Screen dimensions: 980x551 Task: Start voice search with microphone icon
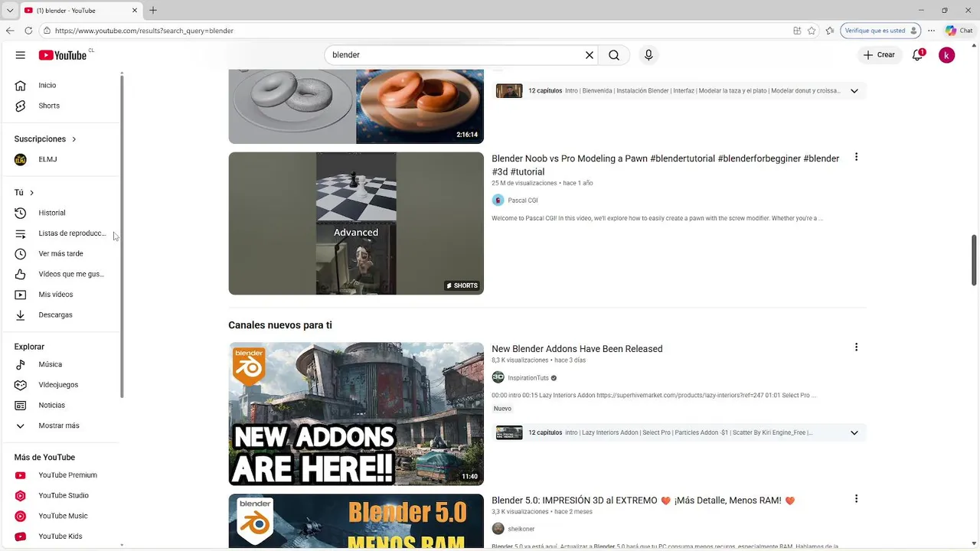tap(648, 55)
